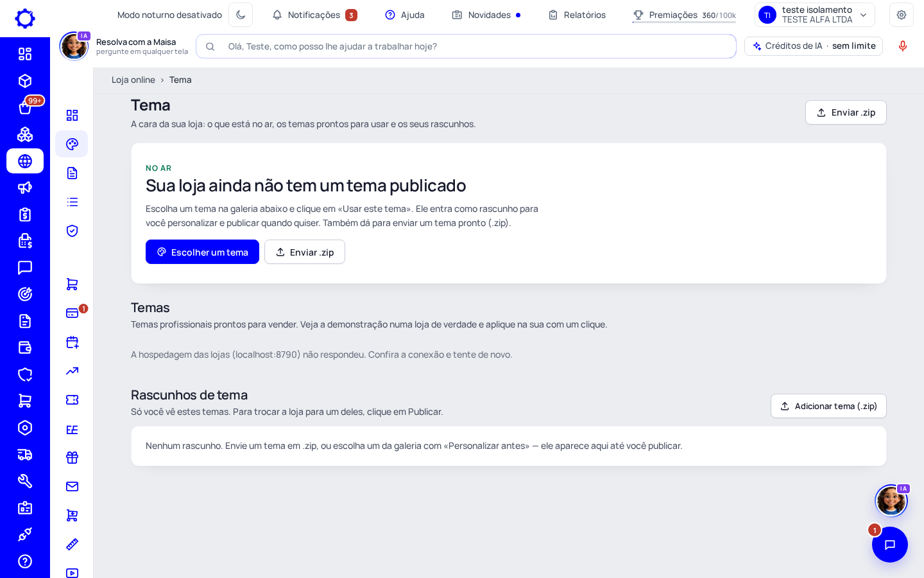
Task: Open the shield check icon in the blue sidebar
Action: (25, 374)
